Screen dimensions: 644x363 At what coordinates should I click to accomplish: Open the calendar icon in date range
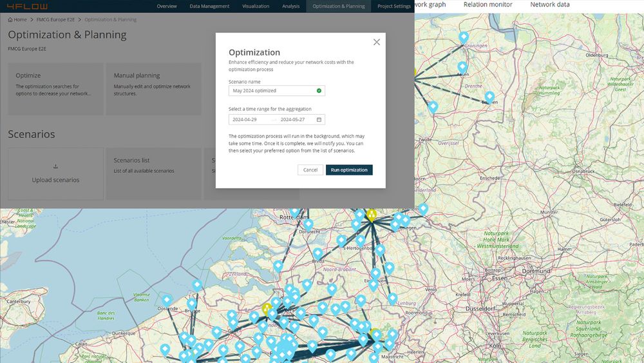(x=319, y=119)
